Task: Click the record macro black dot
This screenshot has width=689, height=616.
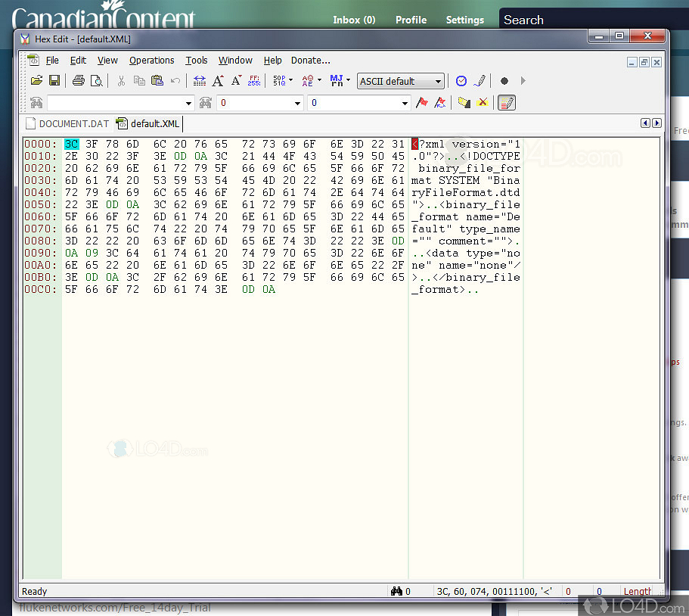Action: tap(504, 81)
